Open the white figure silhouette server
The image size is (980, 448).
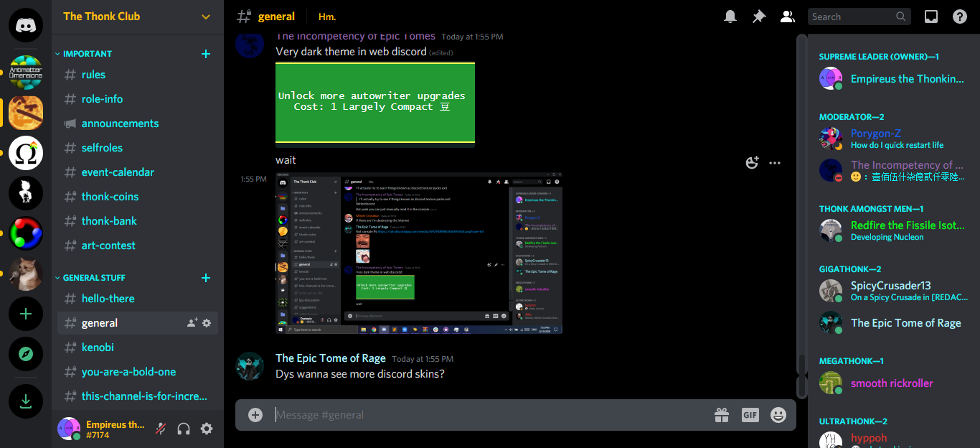coord(26,193)
